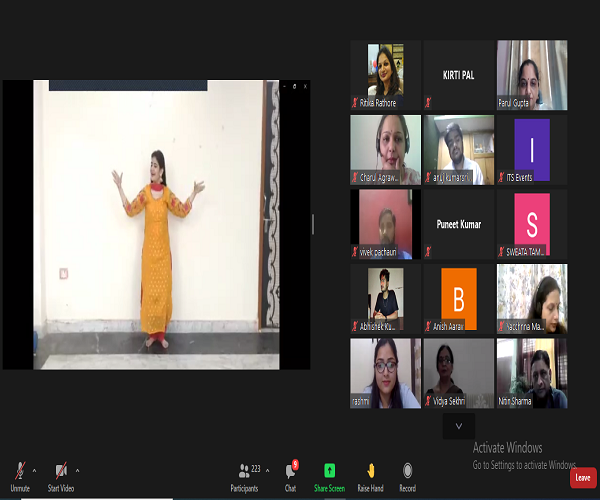The width and height of the screenshot is (600, 500).
Task: Click the Raise Hand icon
Action: coord(370,471)
